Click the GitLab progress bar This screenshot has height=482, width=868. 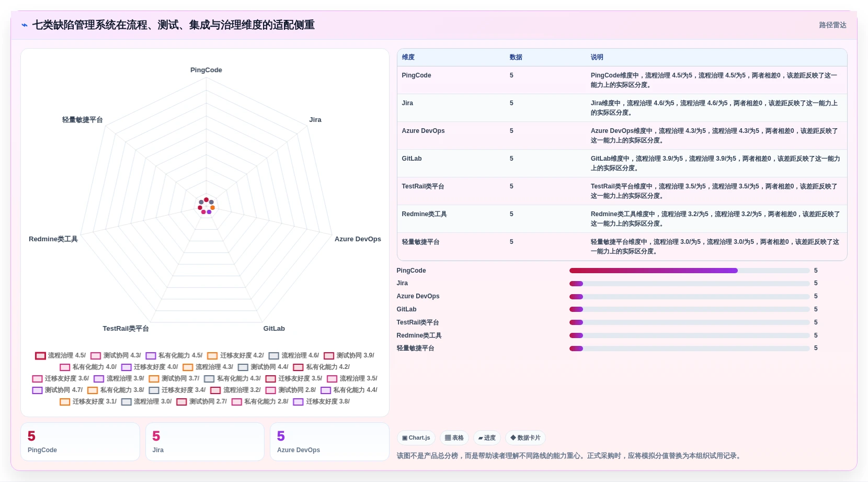pyautogui.click(x=689, y=309)
